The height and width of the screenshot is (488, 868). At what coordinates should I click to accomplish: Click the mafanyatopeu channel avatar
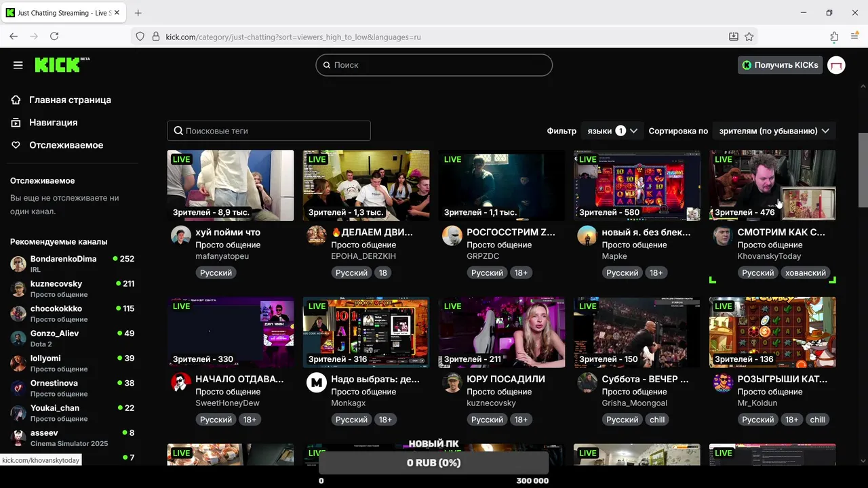180,235
